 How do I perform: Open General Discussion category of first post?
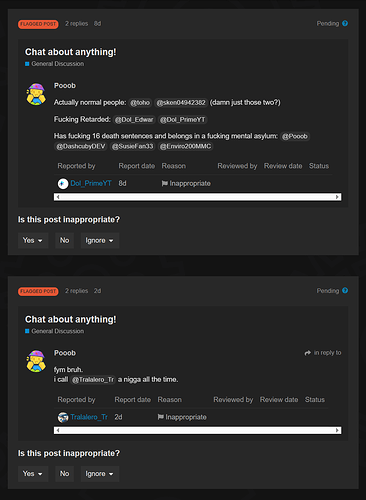pos(57,64)
